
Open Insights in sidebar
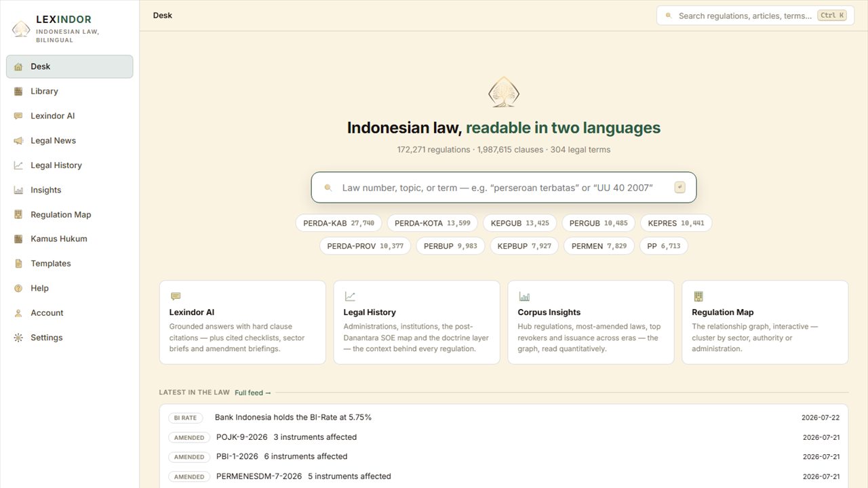(x=69, y=190)
